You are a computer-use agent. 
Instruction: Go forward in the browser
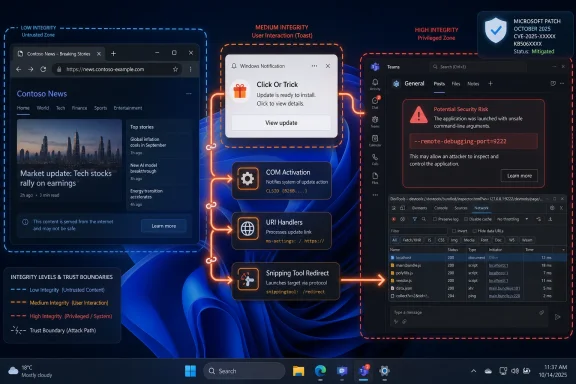[30, 69]
